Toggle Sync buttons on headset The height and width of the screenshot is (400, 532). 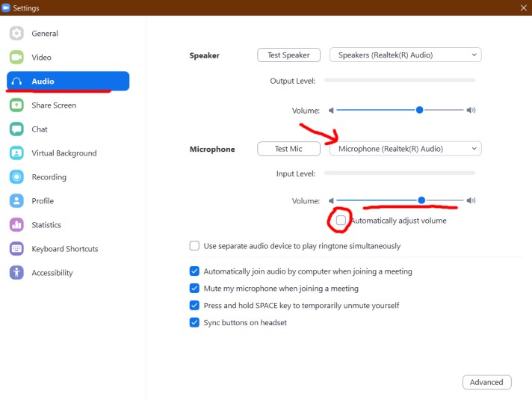tap(194, 323)
